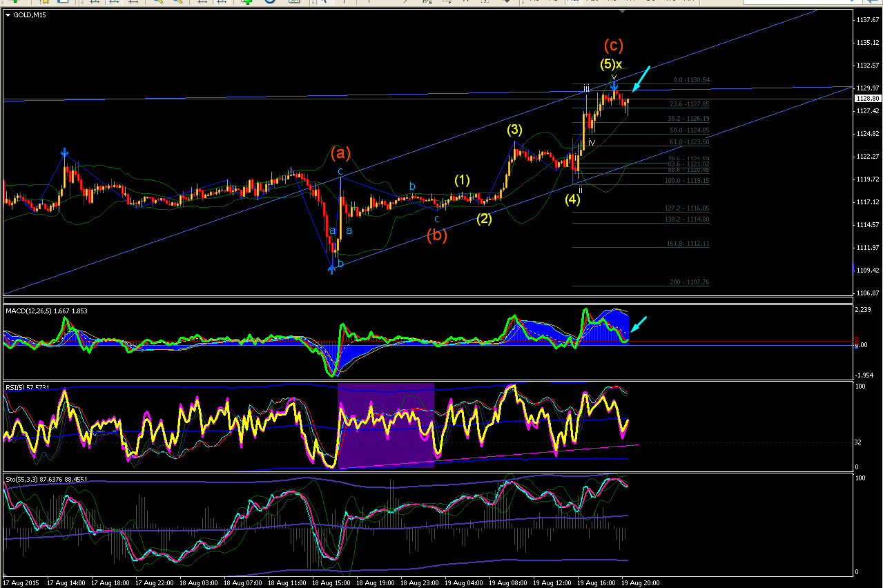883x588 pixels.
Task: Select the blue up-arrow marker at the 18 Aug low
Action: pos(332,269)
